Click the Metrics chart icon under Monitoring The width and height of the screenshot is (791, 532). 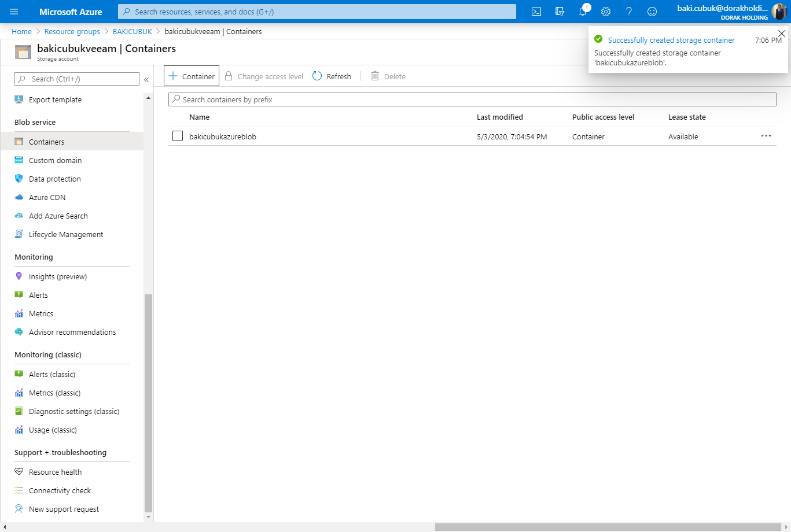point(19,313)
